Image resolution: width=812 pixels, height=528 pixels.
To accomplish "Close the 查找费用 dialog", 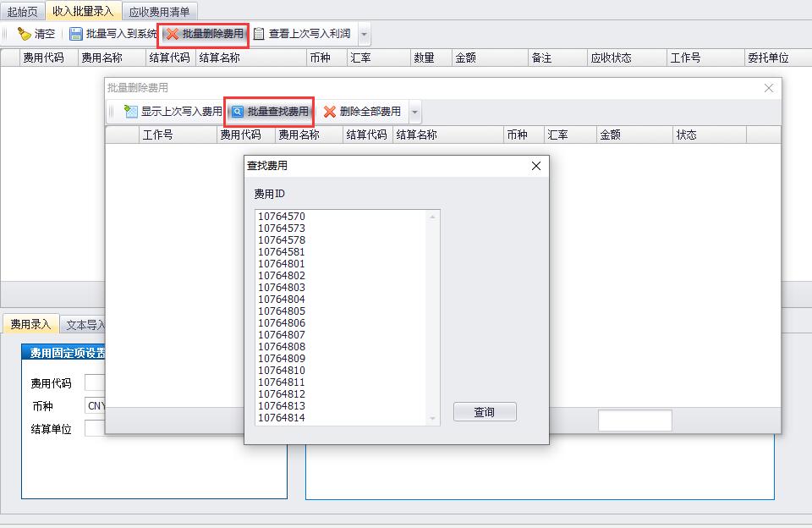I will pyautogui.click(x=536, y=166).
